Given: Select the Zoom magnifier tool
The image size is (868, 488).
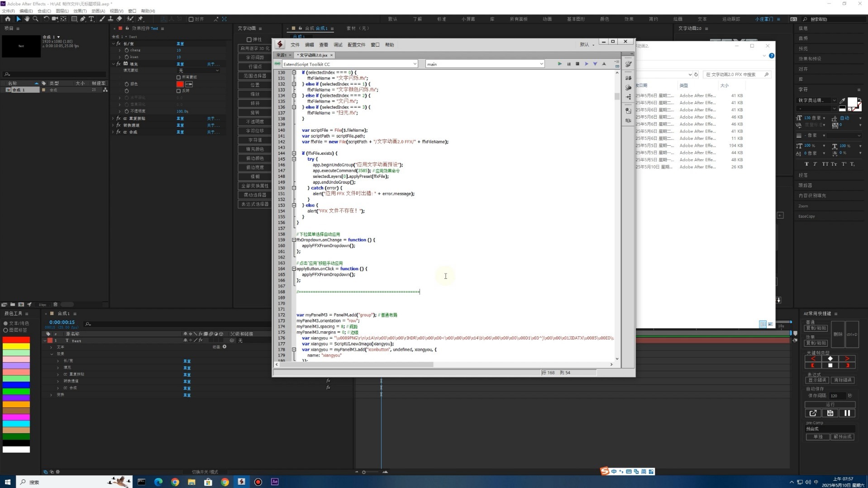Looking at the screenshot, I should click(x=35, y=19).
